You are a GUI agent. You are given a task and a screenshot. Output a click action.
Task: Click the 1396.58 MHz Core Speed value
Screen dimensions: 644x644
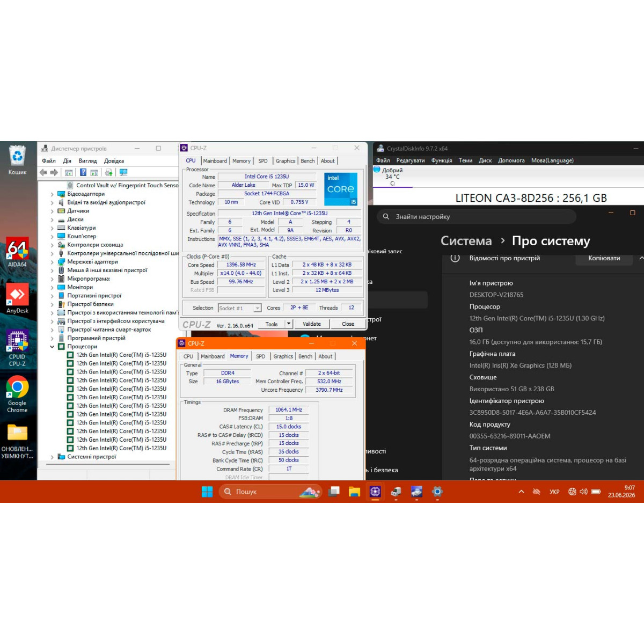(241, 265)
